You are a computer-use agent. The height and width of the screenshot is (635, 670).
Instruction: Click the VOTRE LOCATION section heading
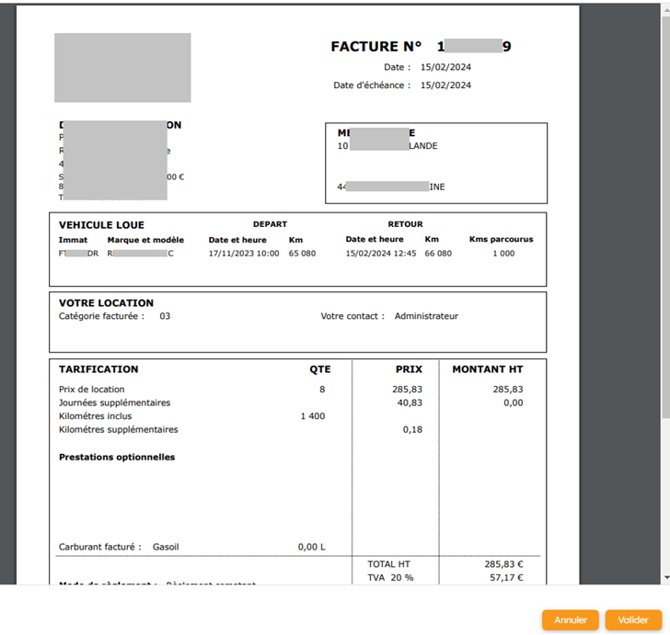click(106, 303)
